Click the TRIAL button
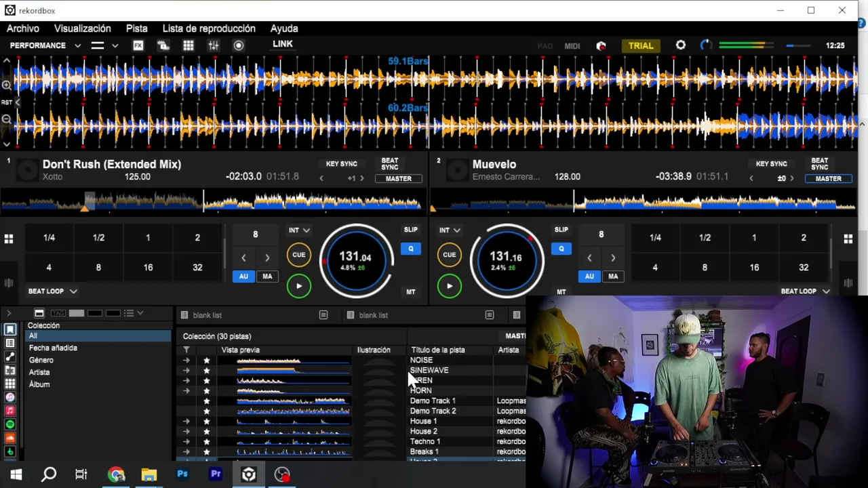The image size is (868, 488). point(641,46)
